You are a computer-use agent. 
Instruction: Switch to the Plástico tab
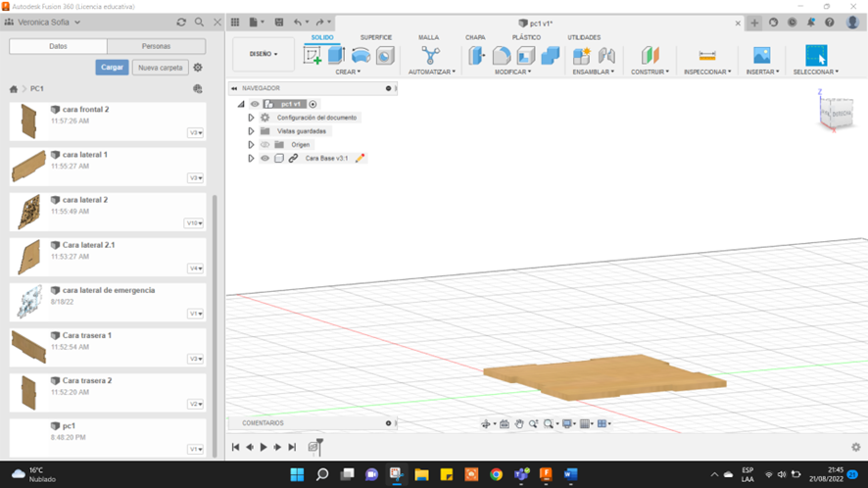tap(526, 37)
